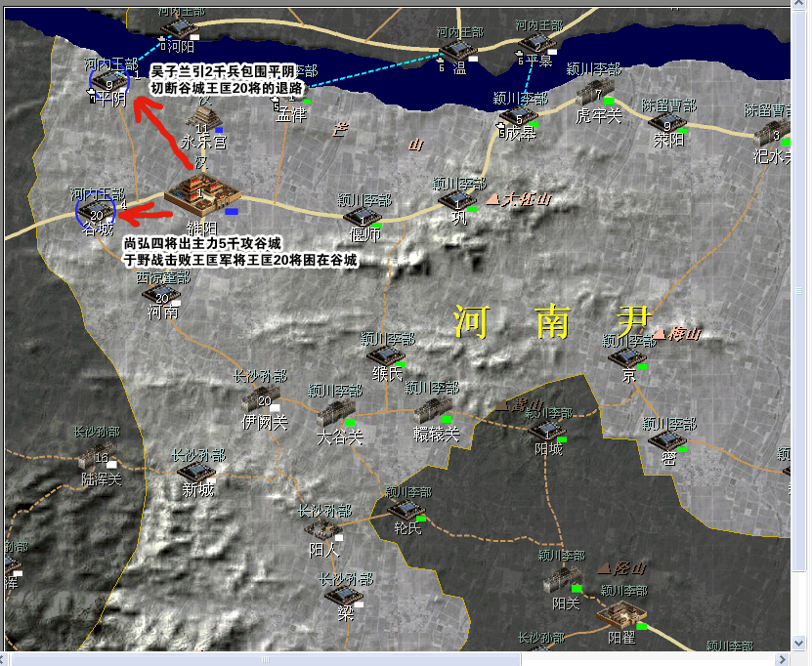The width and height of the screenshot is (812, 666).
Task: Click the 大谷关 pass icon
Action: coord(335,414)
